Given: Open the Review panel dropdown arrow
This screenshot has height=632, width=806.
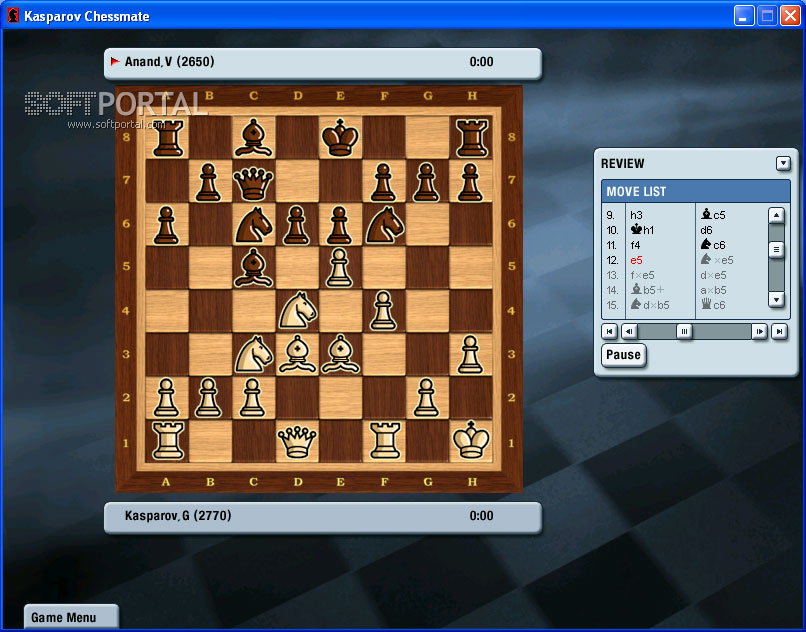Looking at the screenshot, I should point(783,164).
